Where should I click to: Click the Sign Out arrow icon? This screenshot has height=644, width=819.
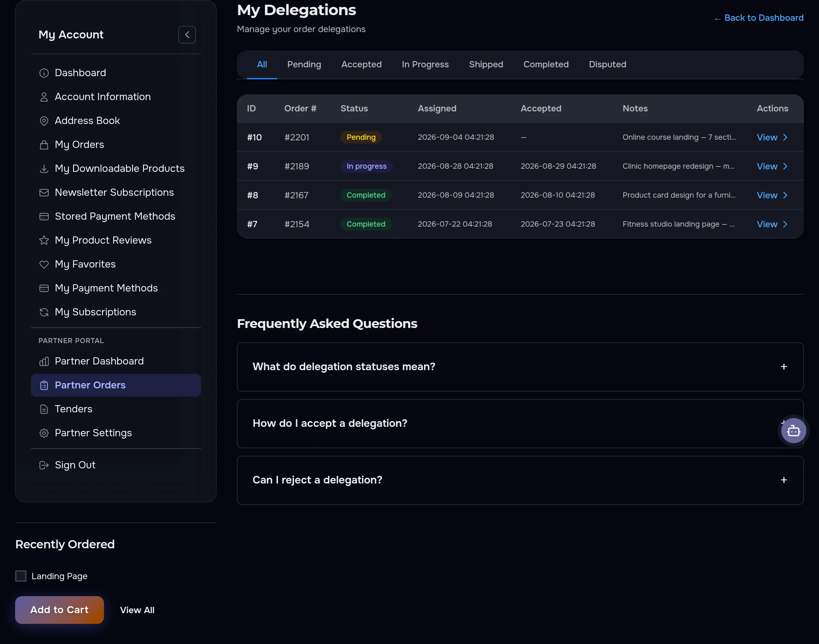44,465
